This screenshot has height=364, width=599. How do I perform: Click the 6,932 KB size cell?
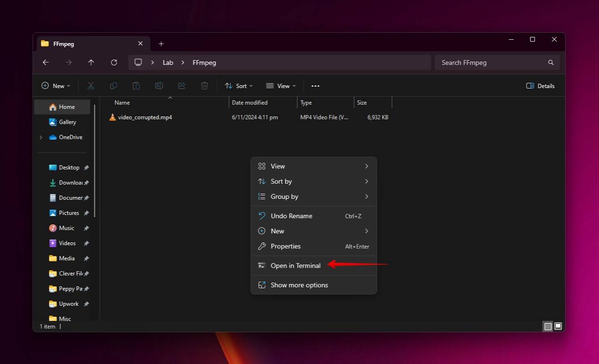[378, 117]
